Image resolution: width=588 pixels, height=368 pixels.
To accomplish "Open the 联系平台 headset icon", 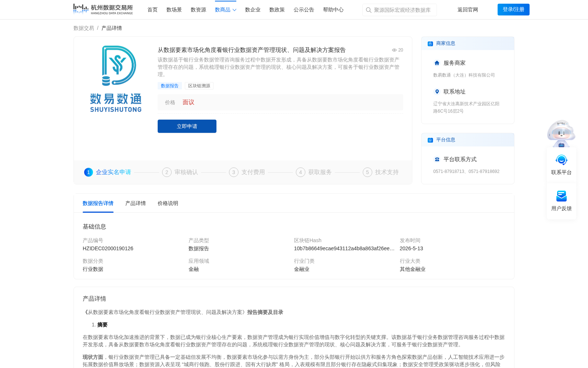I will [561, 160].
